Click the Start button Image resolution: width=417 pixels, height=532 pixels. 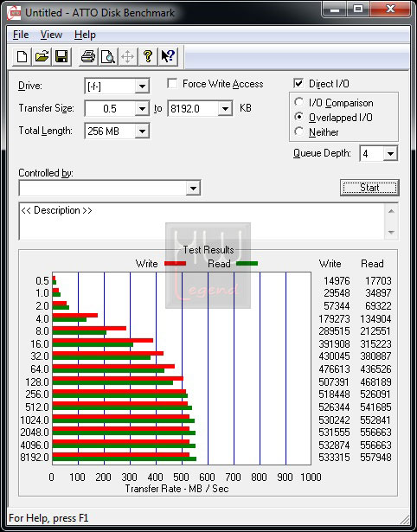coord(369,188)
